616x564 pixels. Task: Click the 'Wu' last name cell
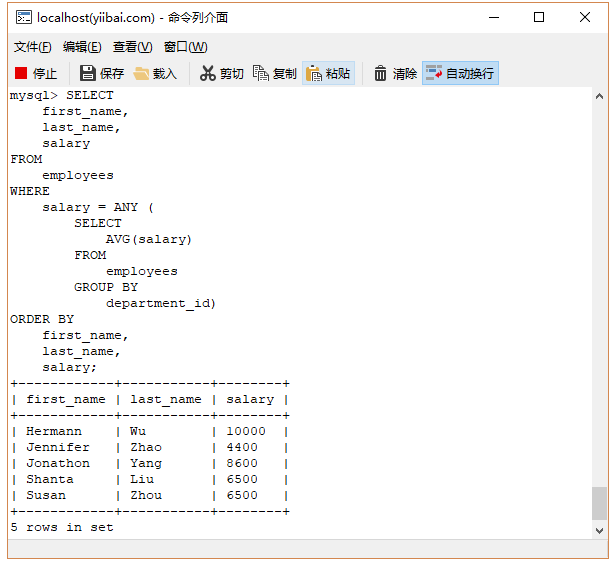point(138,431)
